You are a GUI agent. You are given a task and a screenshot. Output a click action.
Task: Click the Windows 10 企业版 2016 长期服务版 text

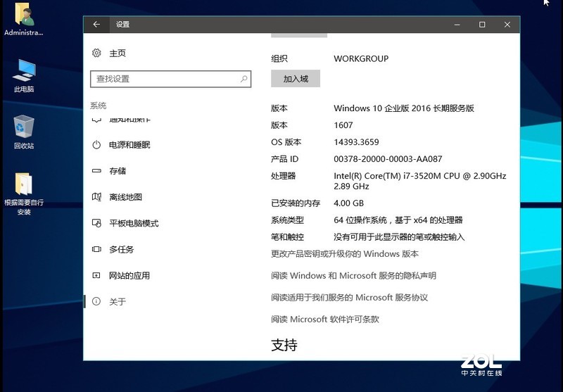[x=404, y=108]
